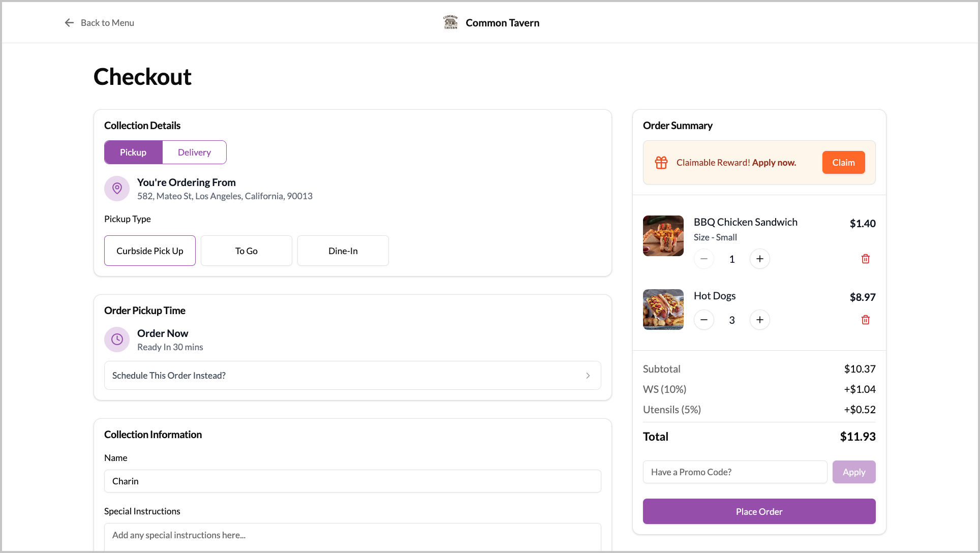Select the Pickup tab
The height and width of the screenshot is (553, 980).
[x=133, y=152]
